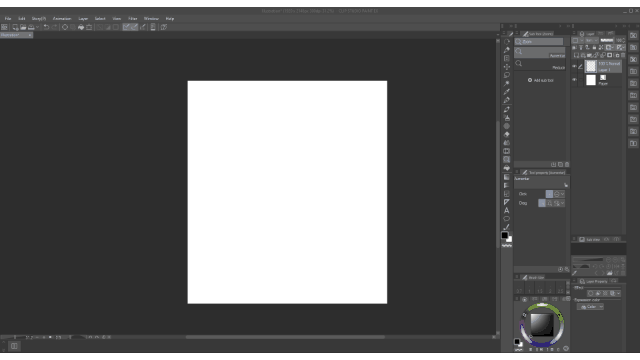This screenshot has width=640, height=360.
Task: Select the Fill bucket tool in toolbar
Action: click(507, 168)
